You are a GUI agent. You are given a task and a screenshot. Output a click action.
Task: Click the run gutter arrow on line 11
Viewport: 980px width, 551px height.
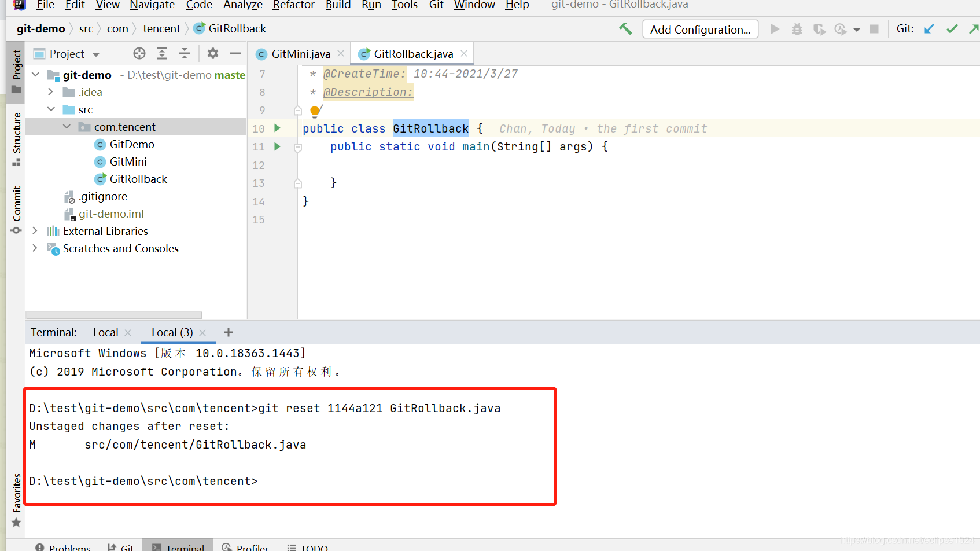pyautogui.click(x=277, y=146)
